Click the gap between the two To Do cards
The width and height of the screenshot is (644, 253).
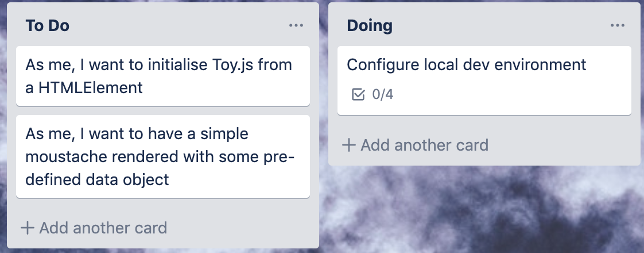point(163,110)
